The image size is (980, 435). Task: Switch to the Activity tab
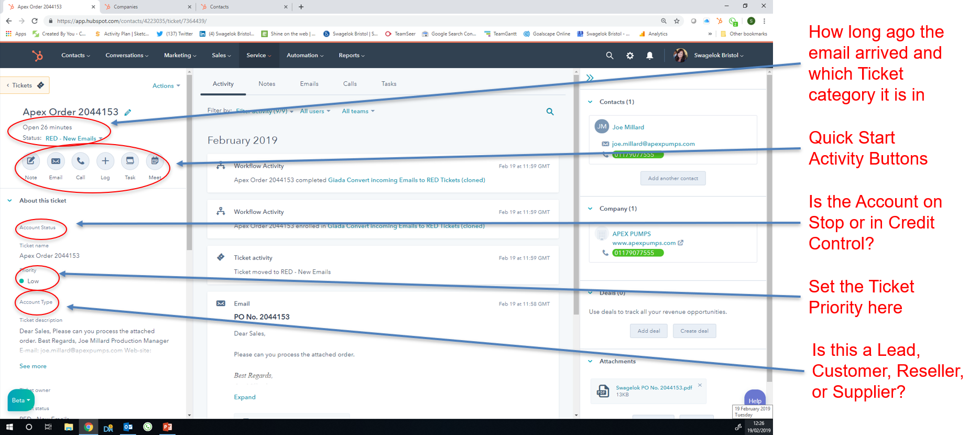223,84
